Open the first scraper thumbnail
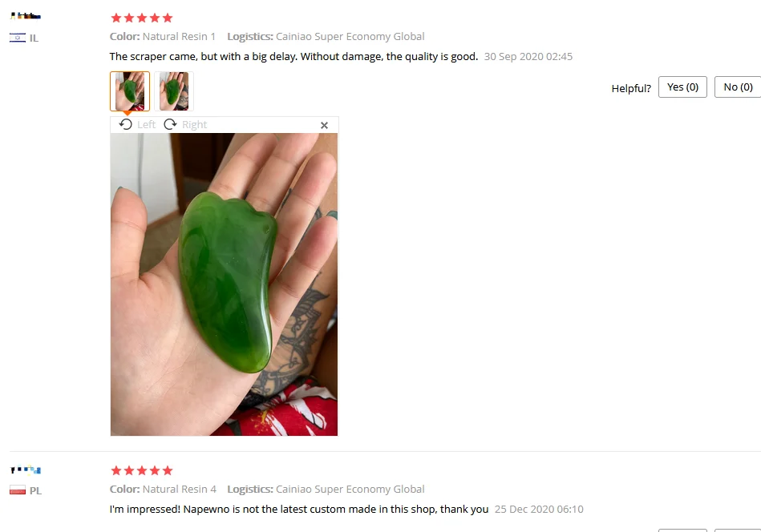761x532 pixels. [x=130, y=91]
